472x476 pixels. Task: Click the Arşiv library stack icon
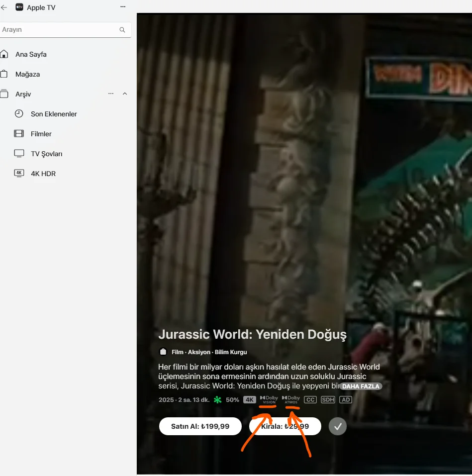point(4,94)
